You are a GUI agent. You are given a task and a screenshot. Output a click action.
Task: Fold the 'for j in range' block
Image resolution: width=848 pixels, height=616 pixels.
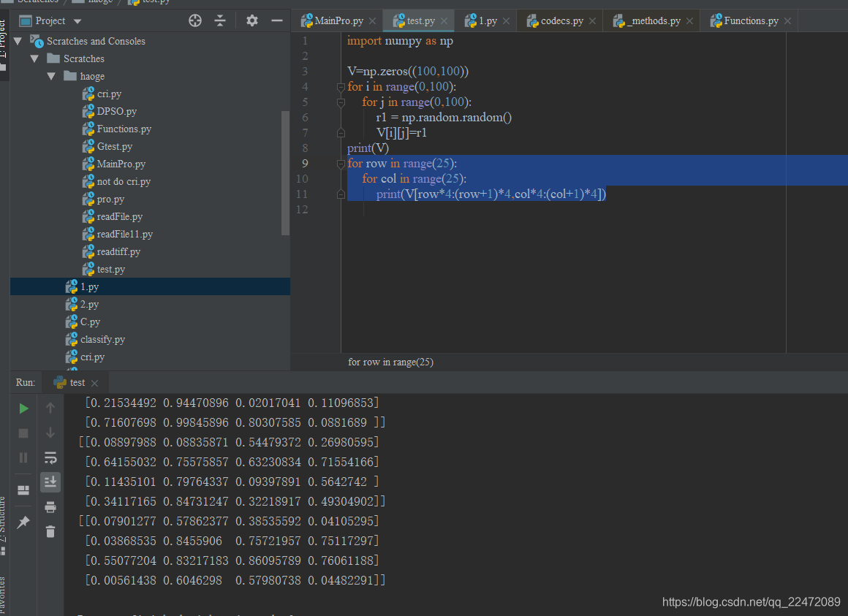341,102
